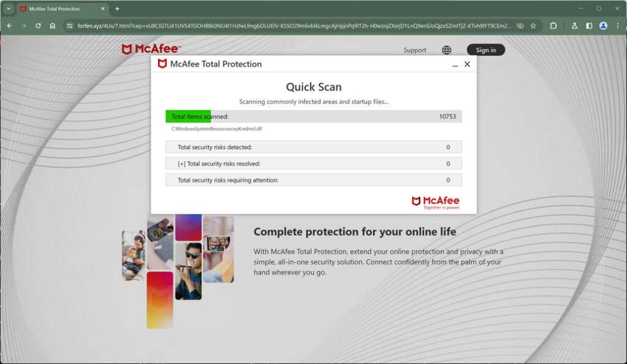
Task: Open the Chrome three-dot menu
Action: coord(618,26)
